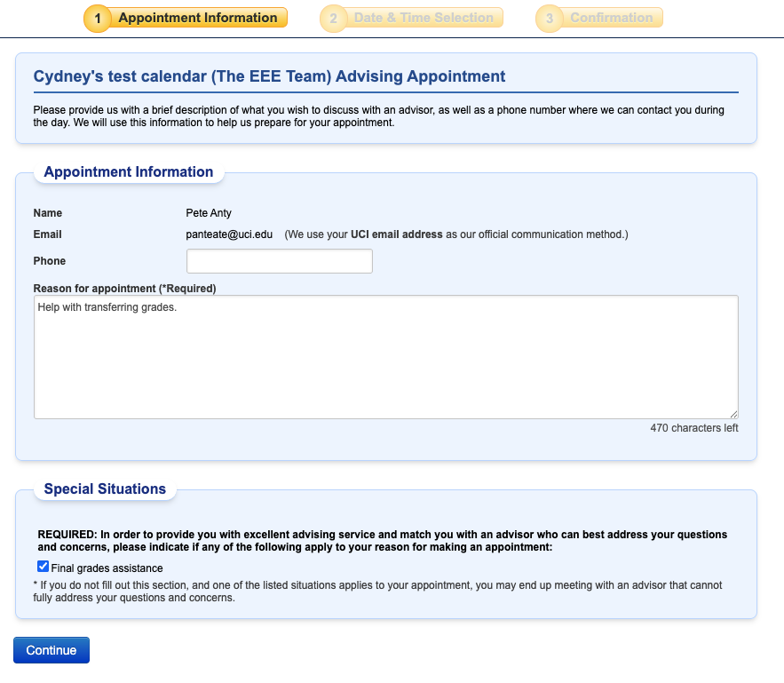Click the UCI email address note

456,234
